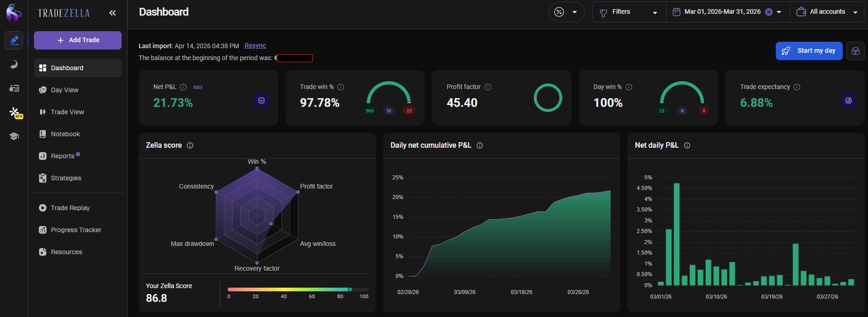This screenshot has width=868, height=317.
Task: Collapse the sidebar with the double-chevron icon
Action: click(x=112, y=13)
